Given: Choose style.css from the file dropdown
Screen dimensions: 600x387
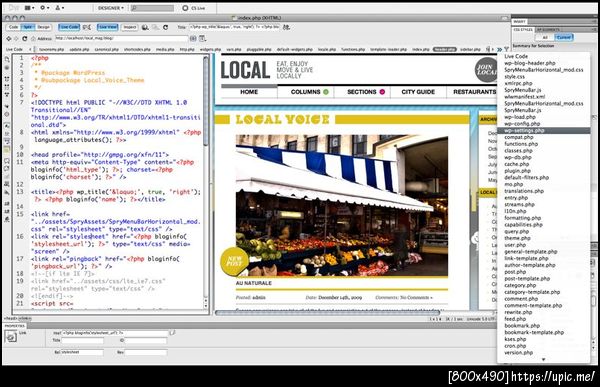Looking at the screenshot, I should pyautogui.click(x=514, y=77).
